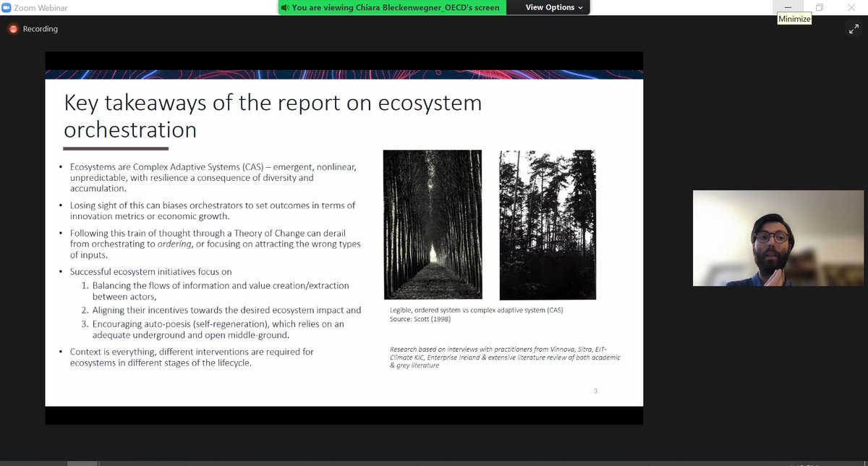Click the 'Source: Scott (1998)' caption
Screen dimensions: 868x466
coord(421,318)
